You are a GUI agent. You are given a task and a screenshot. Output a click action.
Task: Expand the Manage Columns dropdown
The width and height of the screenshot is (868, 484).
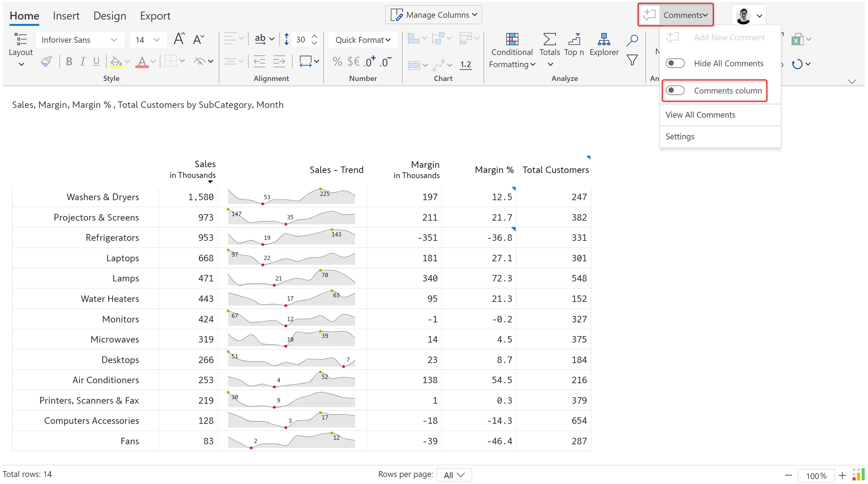434,15
